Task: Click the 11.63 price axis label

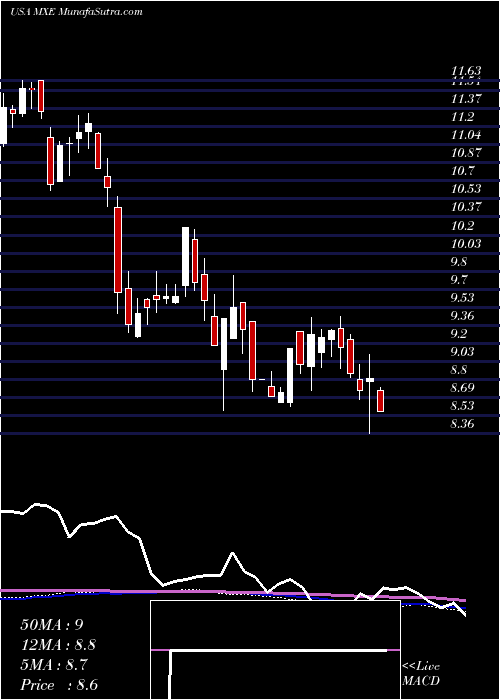Action: [466, 71]
